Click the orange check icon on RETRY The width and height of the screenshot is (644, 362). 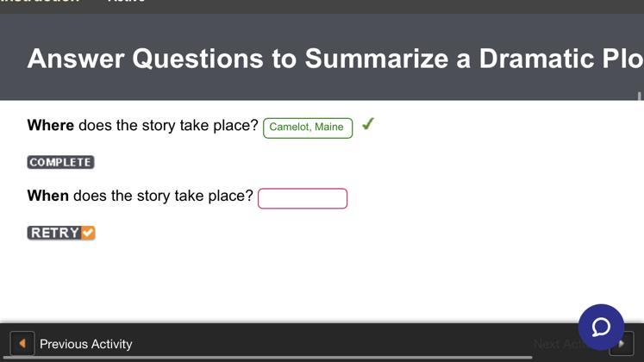pos(88,233)
